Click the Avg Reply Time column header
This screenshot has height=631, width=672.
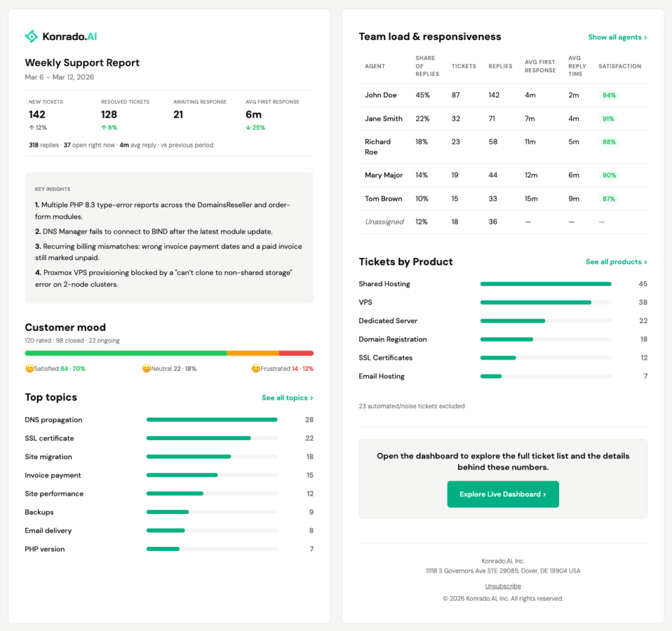(577, 66)
